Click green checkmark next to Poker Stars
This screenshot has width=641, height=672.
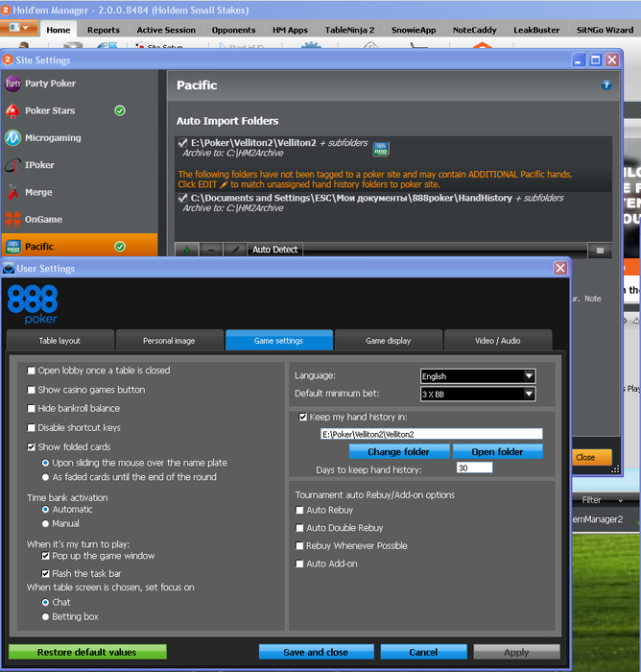(120, 110)
